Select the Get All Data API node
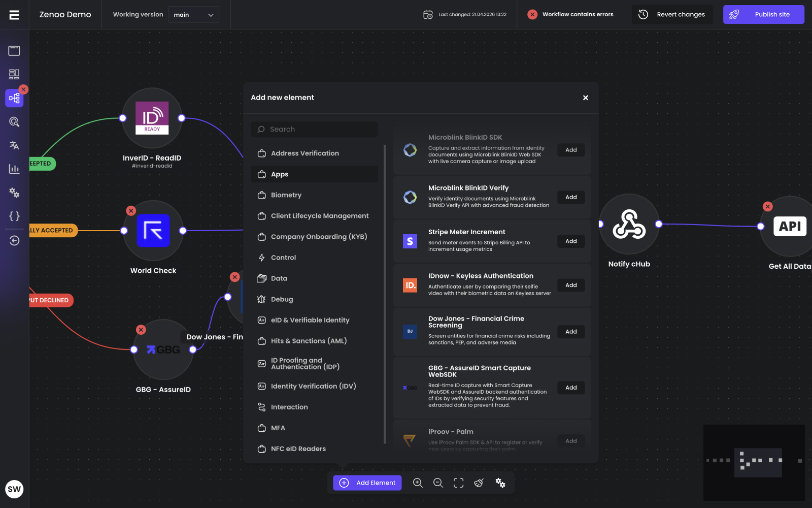The width and height of the screenshot is (812, 508). click(790, 227)
